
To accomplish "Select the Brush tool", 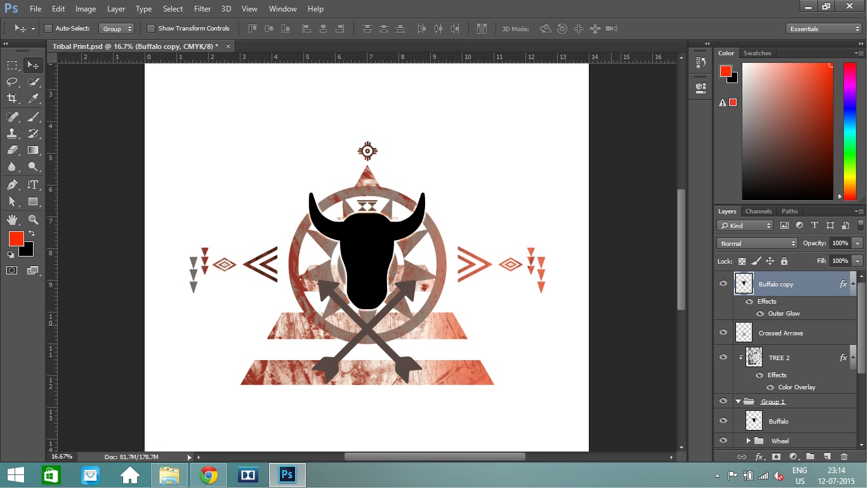I will 33,116.
